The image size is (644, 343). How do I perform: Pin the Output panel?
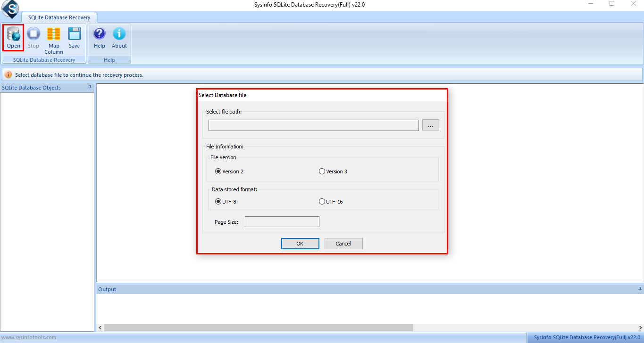(x=640, y=289)
